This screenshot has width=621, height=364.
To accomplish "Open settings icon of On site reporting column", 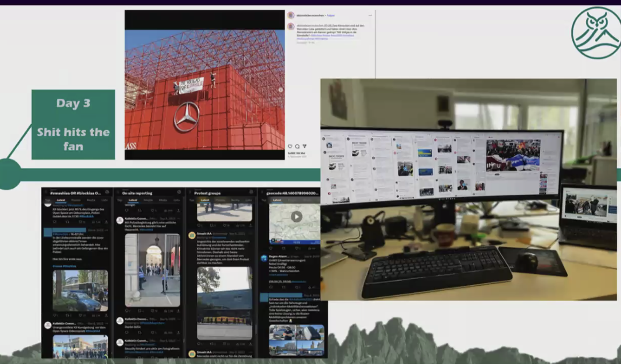I will (179, 192).
